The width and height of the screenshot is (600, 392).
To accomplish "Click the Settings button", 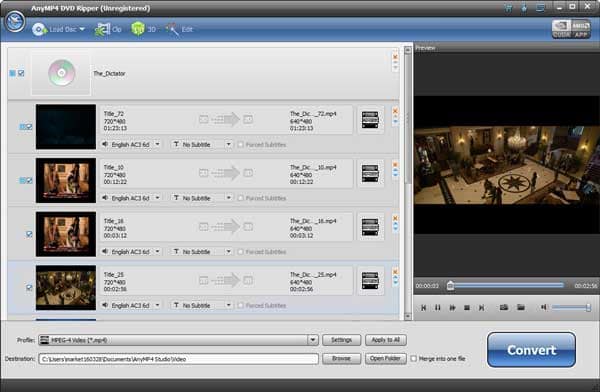I will tap(341, 340).
